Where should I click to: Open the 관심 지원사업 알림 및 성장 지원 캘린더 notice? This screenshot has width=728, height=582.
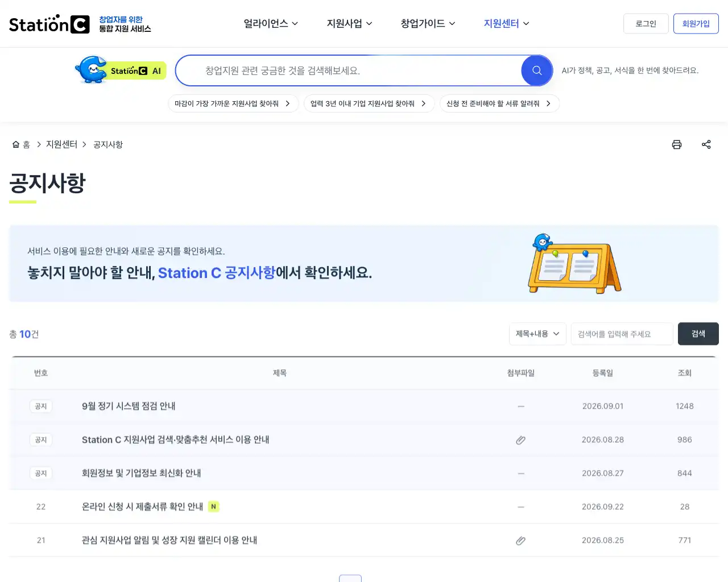169,541
